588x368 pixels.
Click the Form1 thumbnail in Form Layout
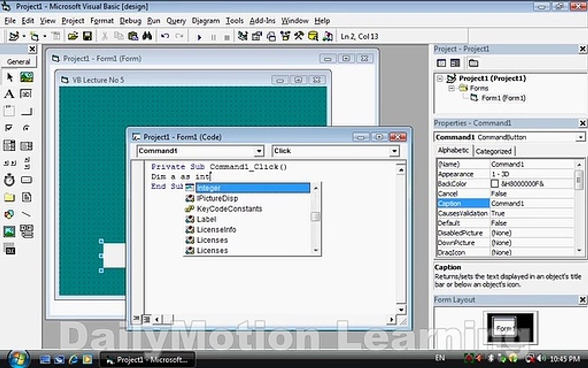click(504, 328)
